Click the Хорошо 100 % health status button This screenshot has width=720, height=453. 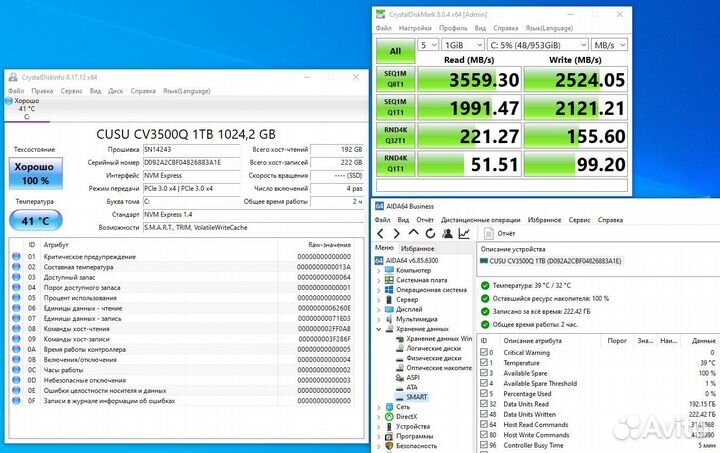pyautogui.click(x=35, y=173)
